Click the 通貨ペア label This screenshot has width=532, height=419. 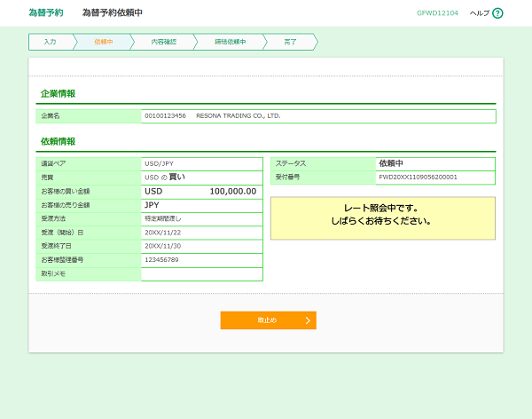(x=53, y=164)
